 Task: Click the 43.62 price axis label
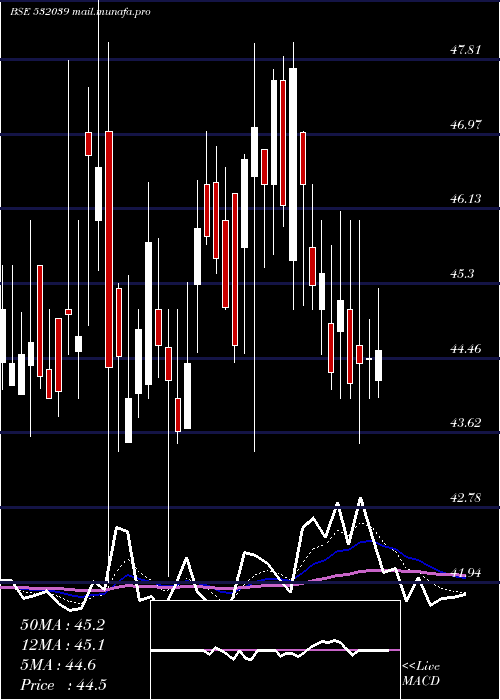tap(466, 423)
